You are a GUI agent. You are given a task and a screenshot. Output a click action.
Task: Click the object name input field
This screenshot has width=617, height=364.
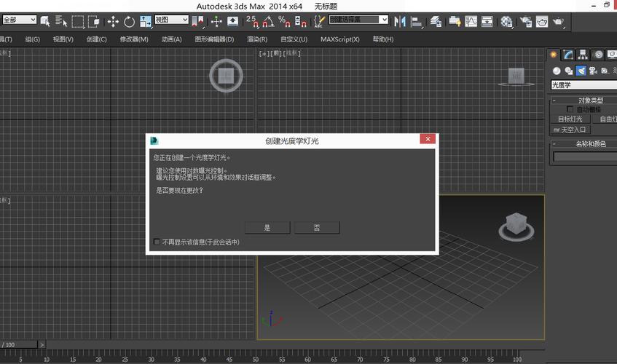[x=585, y=157]
